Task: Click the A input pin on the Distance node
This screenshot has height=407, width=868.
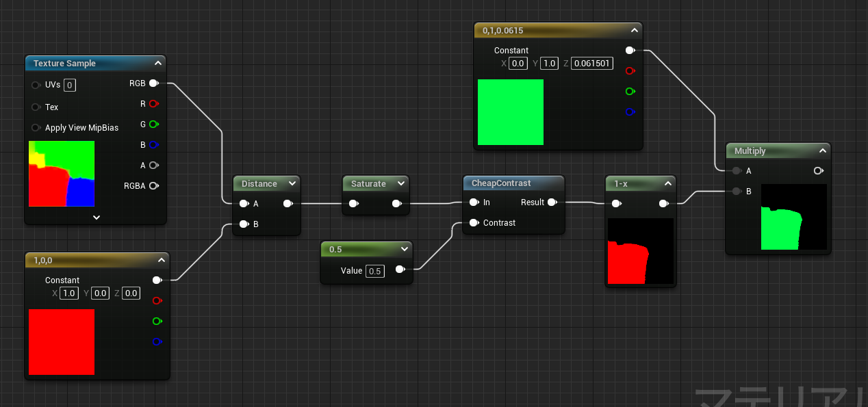Action: [244, 203]
